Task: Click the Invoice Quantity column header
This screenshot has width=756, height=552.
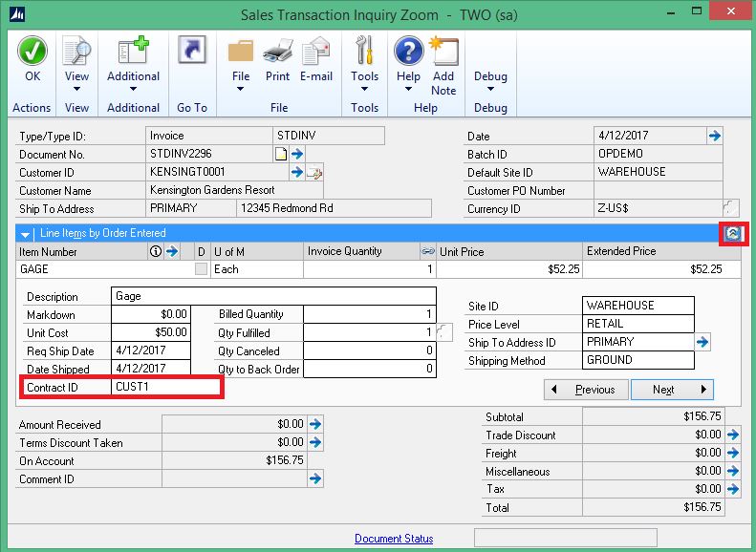Action: pyautogui.click(x=344, y=251)
